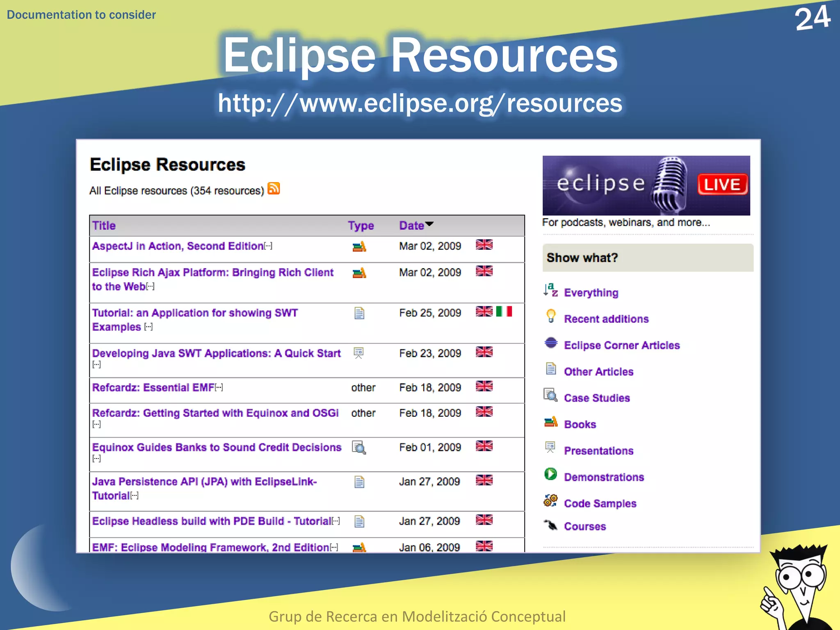This screenshot has width=840, height=630.
Task: Click the UK flag in Refcardz Essential EMF row
Action: coord(484,386)
